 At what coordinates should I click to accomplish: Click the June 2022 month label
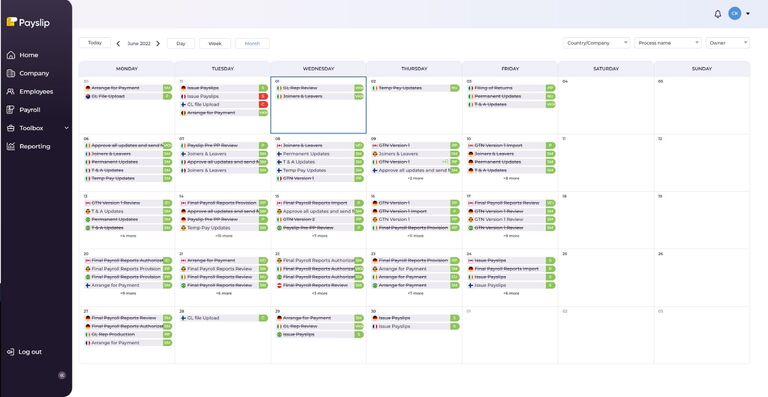pos(139,44)
